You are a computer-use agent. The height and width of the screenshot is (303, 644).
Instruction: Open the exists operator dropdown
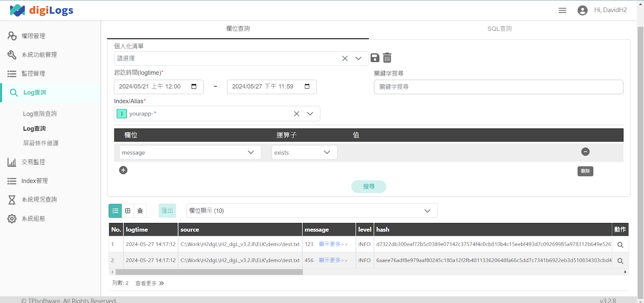click(304, 153)
